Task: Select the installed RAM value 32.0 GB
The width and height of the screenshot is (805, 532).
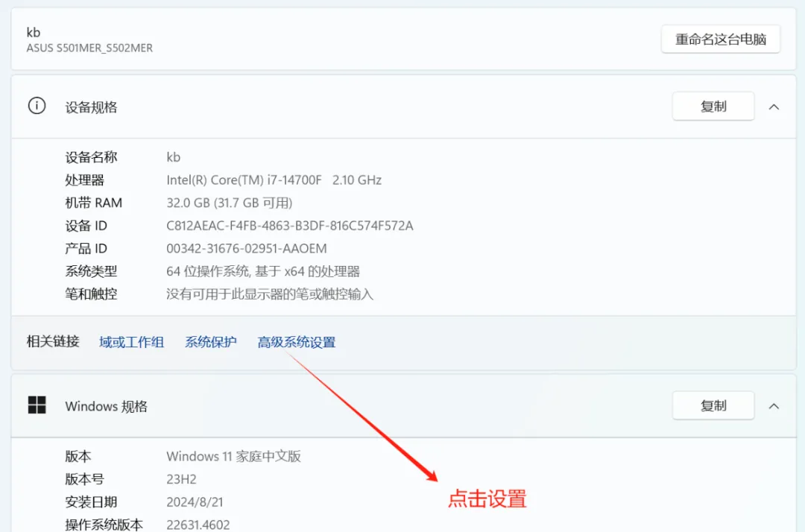Action: coord(229,203)
